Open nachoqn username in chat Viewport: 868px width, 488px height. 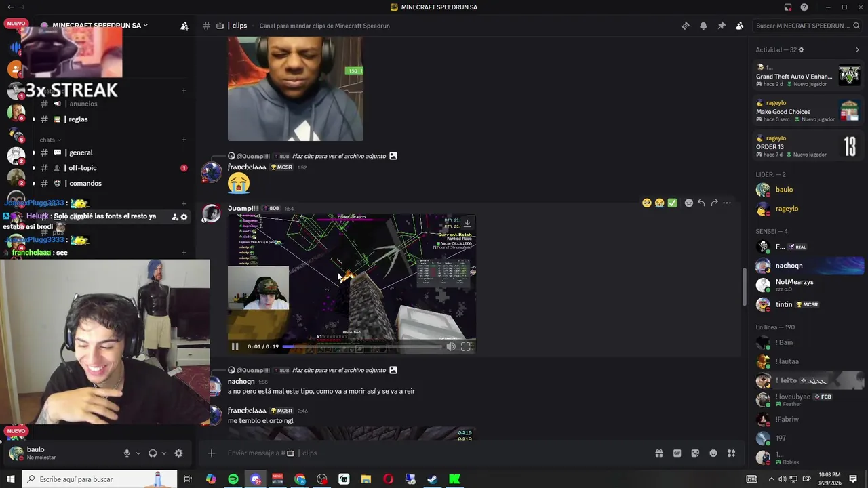[x=241, y=382]
